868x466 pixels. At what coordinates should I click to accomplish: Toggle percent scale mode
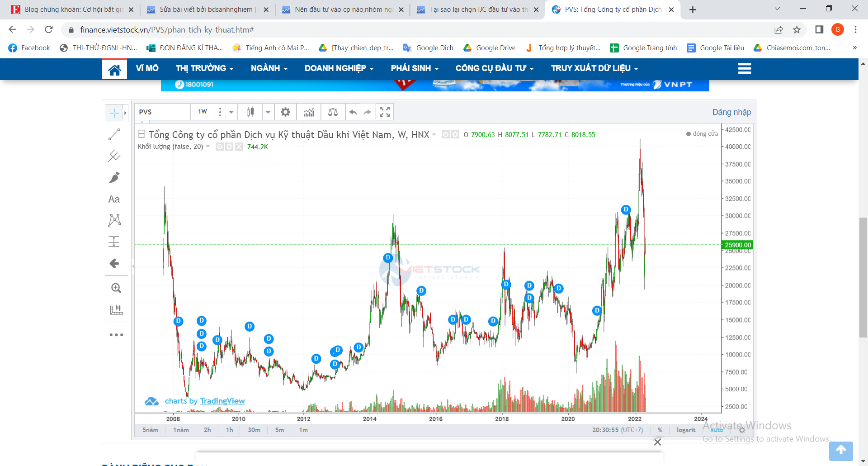tap(660, 430)
